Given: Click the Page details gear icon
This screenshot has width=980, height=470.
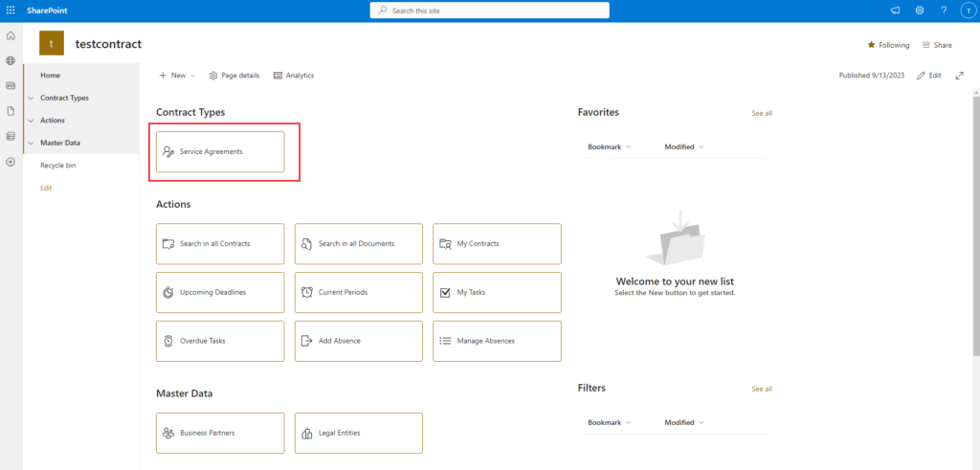Looking at the screenshot, I should coord(213,75).
